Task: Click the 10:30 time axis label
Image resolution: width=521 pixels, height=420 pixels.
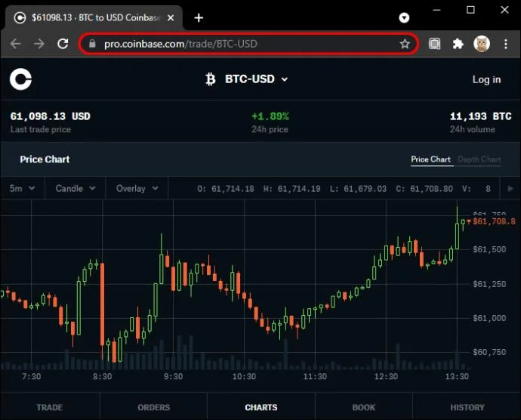Action: pos(244,376)
